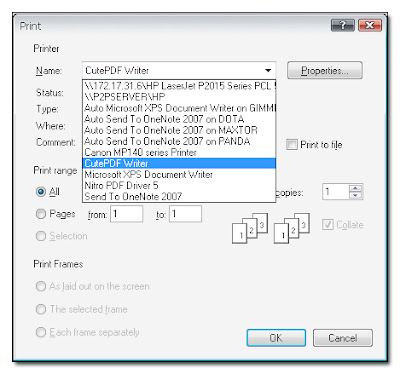Screen dimensions: 400x374
Task: Decrease copies with down spinner arrow
Action: click(x=355, y=195)
